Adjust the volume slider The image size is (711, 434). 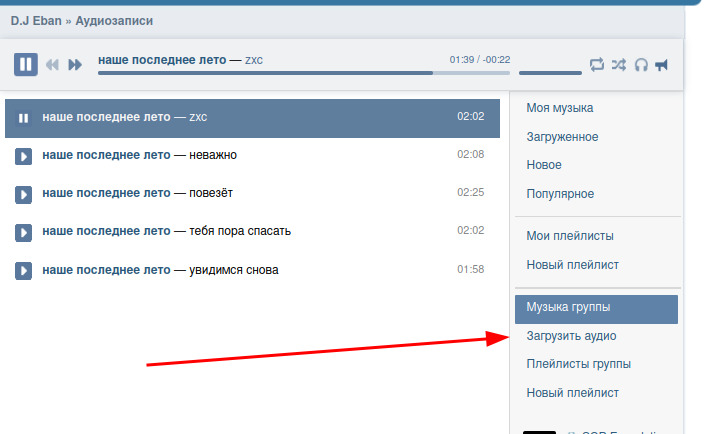[550, 73]
